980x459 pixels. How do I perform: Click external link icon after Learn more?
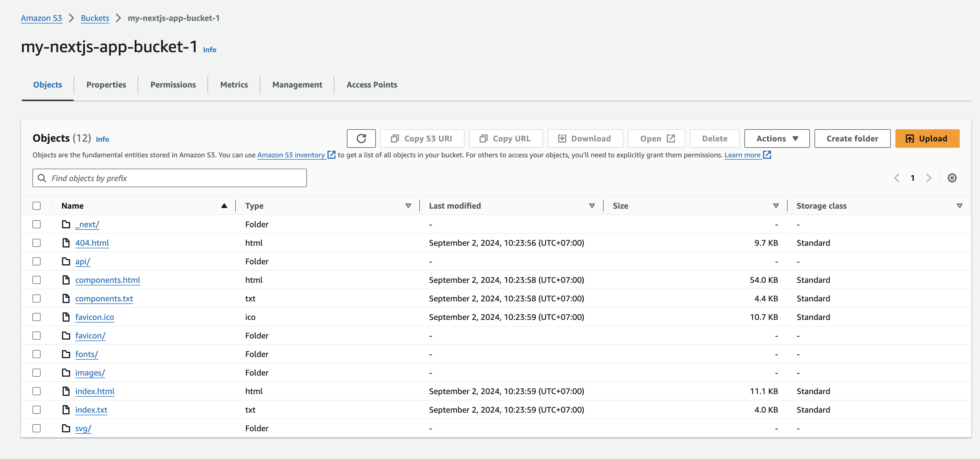[767, 155]
